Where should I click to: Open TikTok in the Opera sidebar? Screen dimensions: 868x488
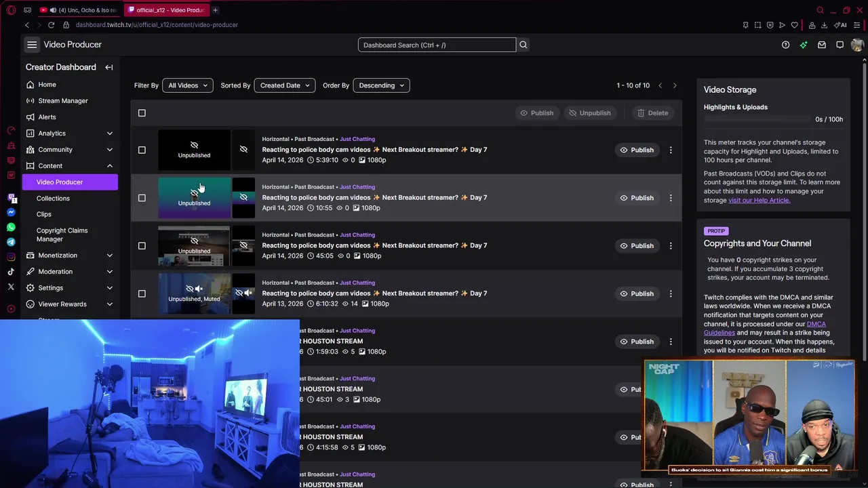[x=11, y=272]
